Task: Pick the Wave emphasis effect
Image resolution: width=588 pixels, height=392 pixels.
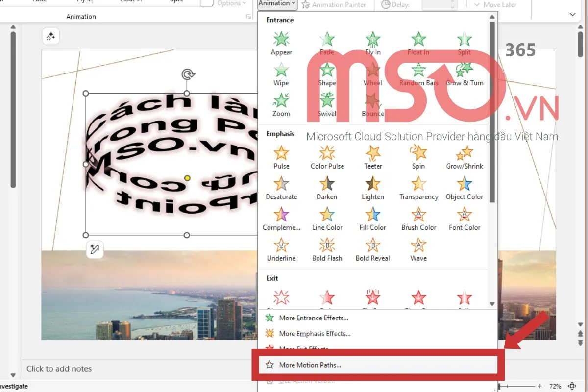Action: point(418,249)
